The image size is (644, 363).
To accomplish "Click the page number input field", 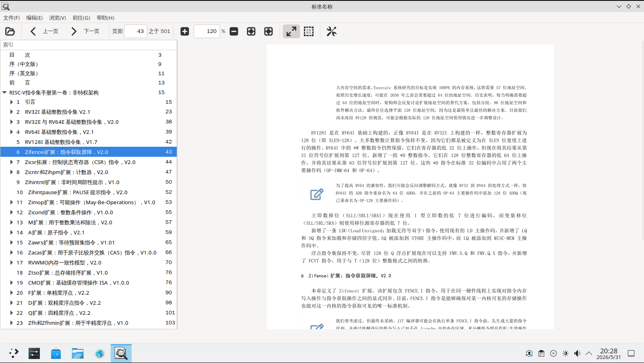I will click(136, 31).
